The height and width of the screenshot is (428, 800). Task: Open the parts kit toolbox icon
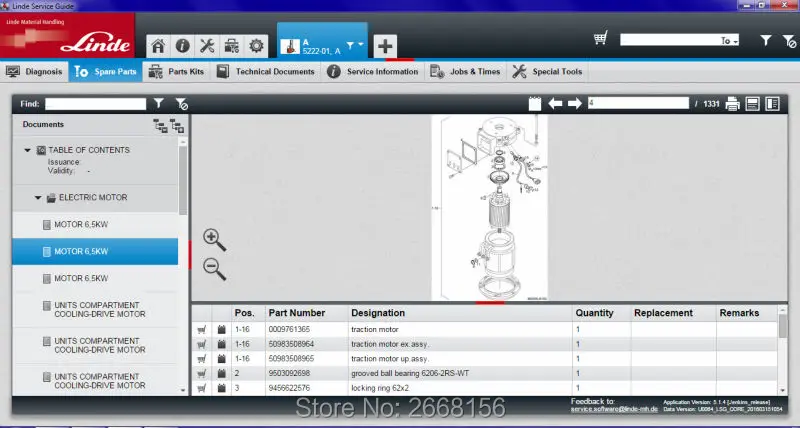(232, 46)
